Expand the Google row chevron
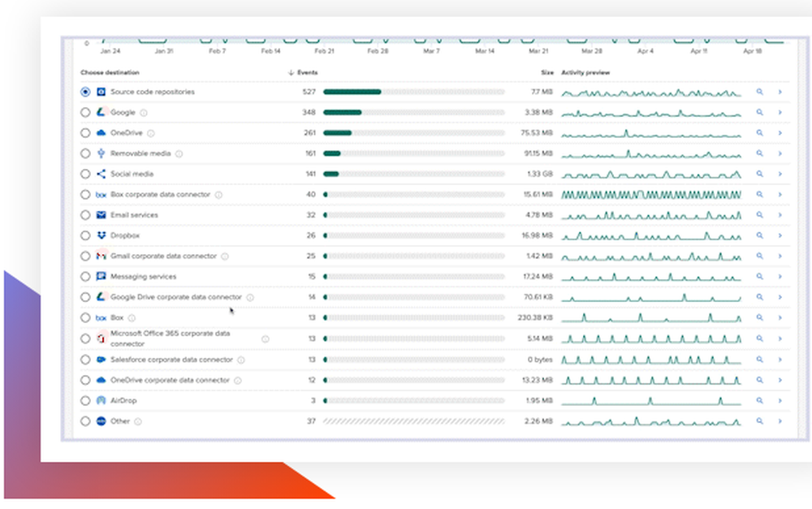The height and width of the screenshot is (509, 812). (780, 112)
